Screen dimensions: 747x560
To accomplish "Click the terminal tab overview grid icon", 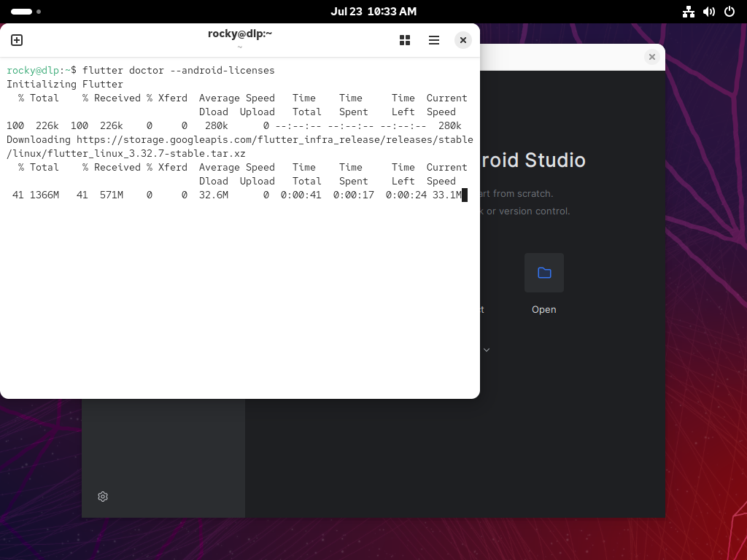I will (405, 40).
